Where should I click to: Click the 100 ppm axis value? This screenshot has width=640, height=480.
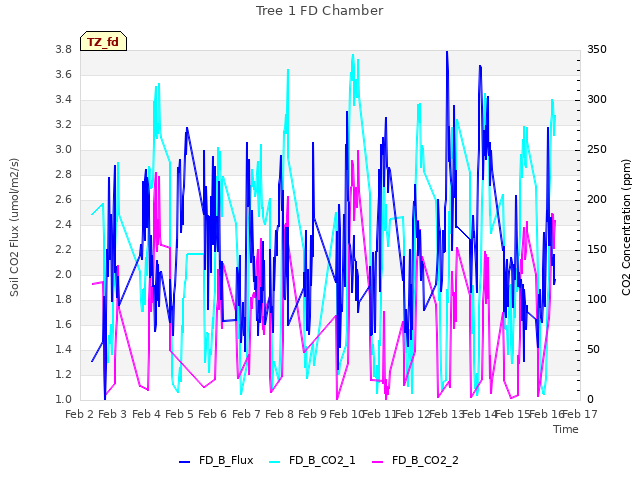click(x=597, y=300)
